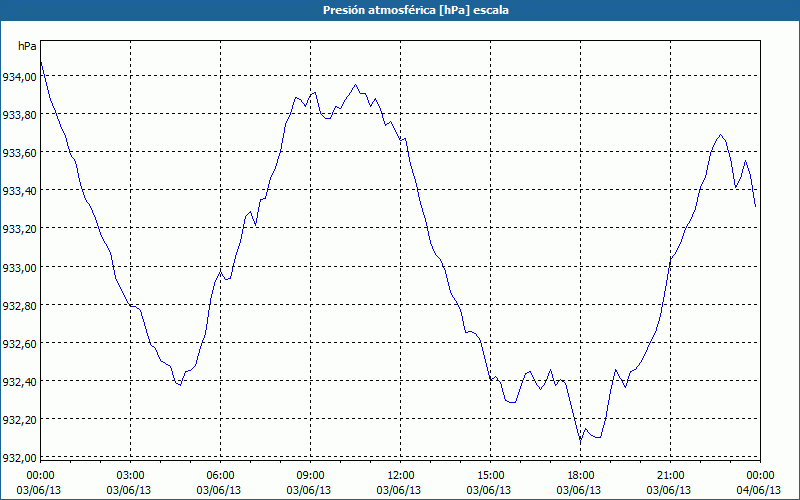Click the 933,00 y-axis label
Viewport: 800px width, 500px height.
pos(19,267)
